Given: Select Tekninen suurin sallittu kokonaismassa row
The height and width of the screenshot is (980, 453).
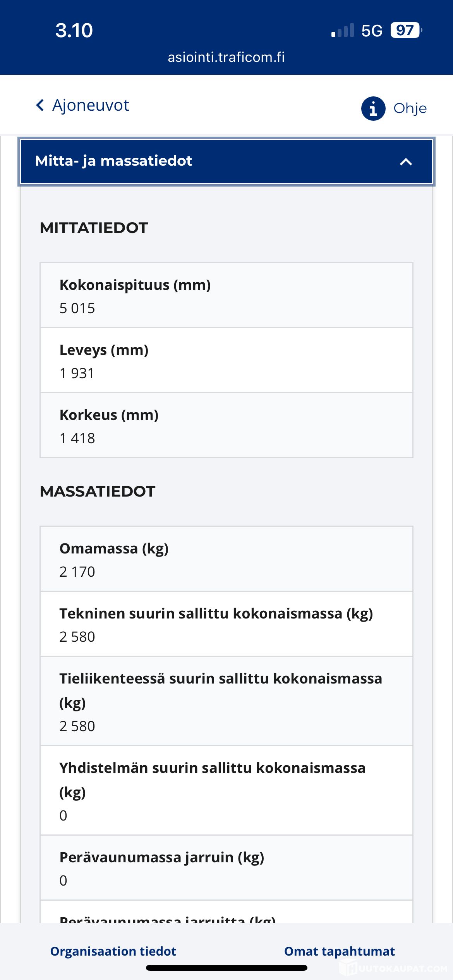Looking at the screenshot, I should (226, 624).
